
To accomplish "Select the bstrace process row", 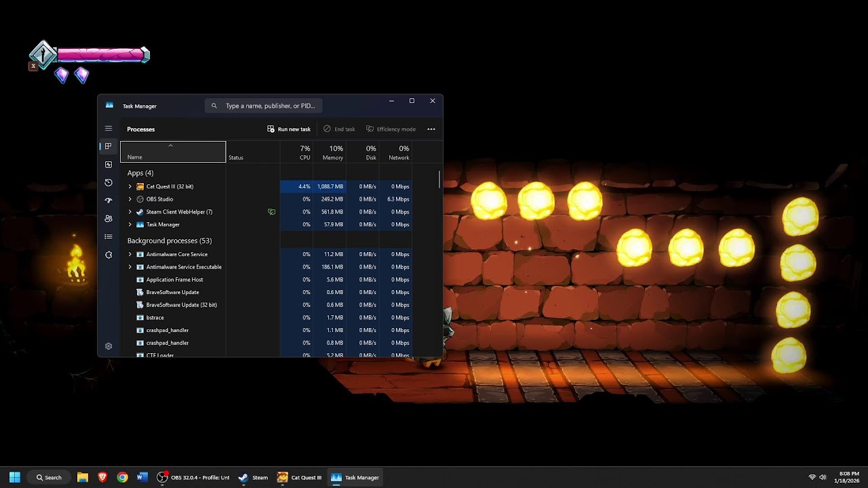I will pos(266,317).
